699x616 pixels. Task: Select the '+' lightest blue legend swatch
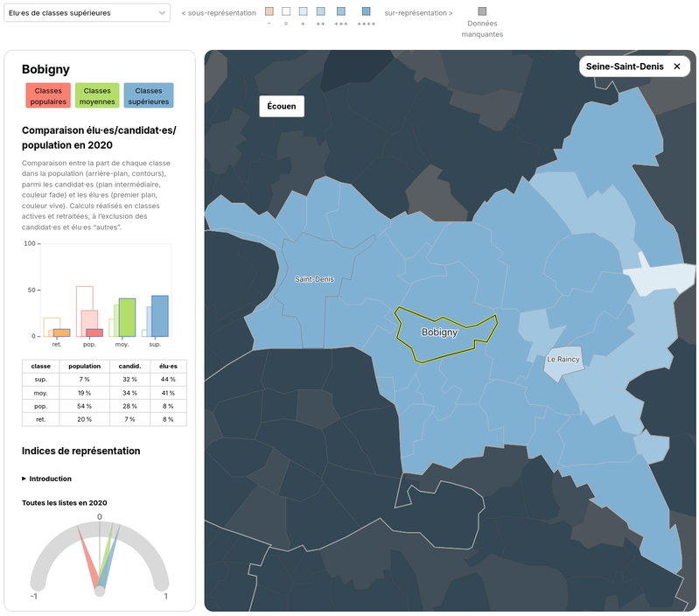pos(304,11)
